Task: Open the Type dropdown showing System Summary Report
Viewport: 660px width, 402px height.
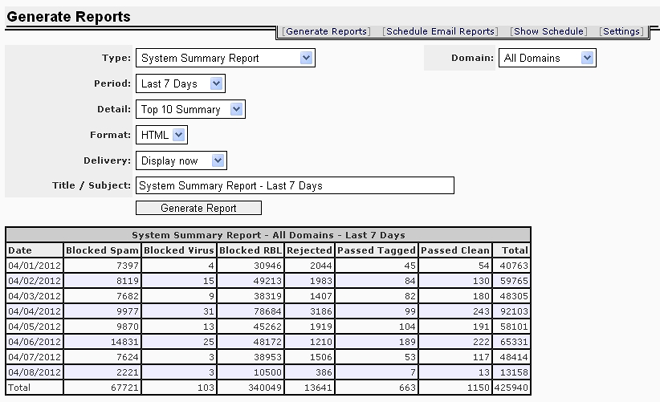Action: (225, 58)
